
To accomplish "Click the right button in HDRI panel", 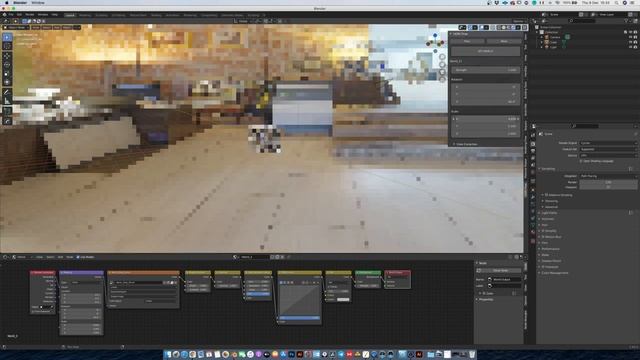I will point(504,41).
